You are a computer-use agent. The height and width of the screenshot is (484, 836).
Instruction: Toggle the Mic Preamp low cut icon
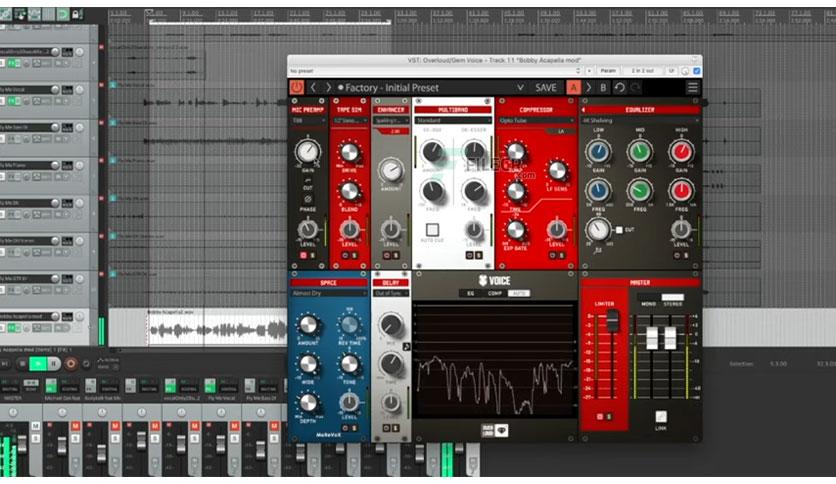[x=308, y=181]
